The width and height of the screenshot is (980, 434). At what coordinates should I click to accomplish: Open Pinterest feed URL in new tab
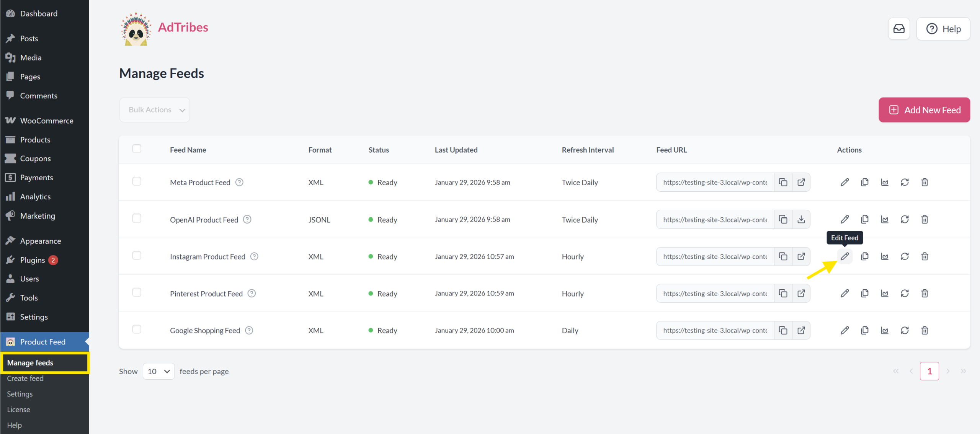[801, 294]
